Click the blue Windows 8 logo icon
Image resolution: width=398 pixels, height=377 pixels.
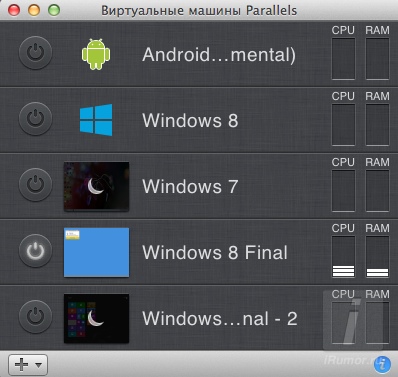pos(96,120)
